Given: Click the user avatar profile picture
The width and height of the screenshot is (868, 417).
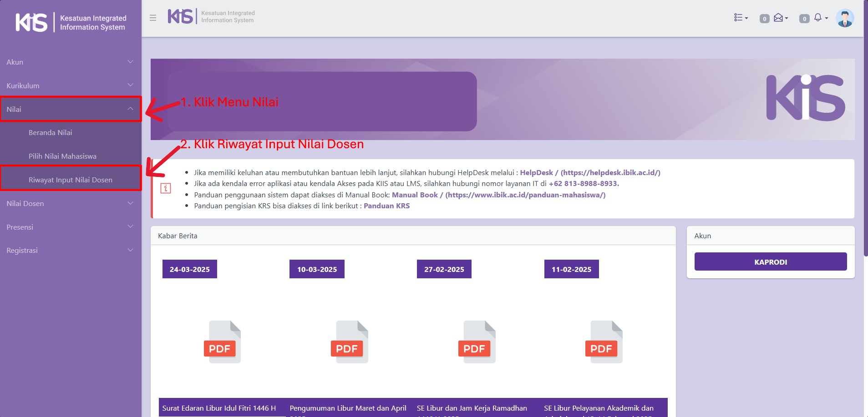Looking at the screenshot, I should (845, 18).
